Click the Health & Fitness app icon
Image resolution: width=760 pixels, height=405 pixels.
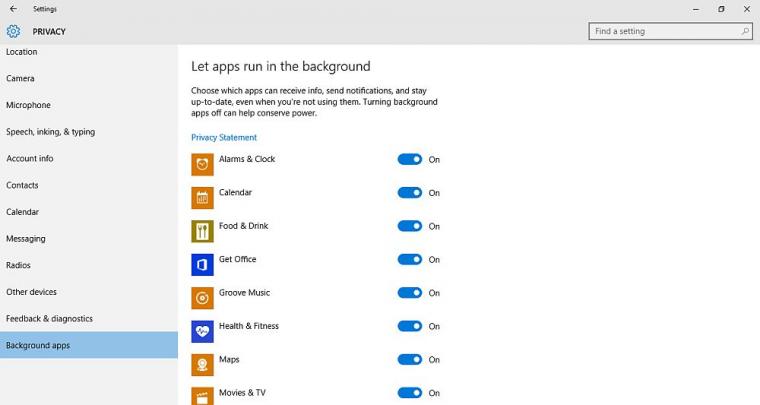[202, 332]
